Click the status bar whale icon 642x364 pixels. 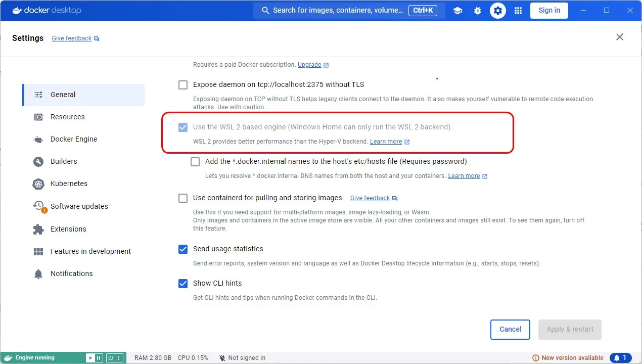click(x=8, y=357)
